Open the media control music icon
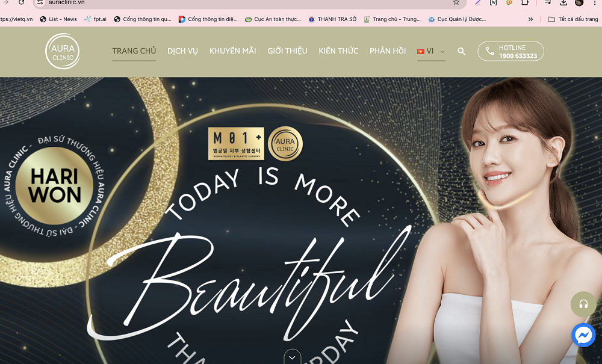 pyautogui.click(x=548, y=2)
